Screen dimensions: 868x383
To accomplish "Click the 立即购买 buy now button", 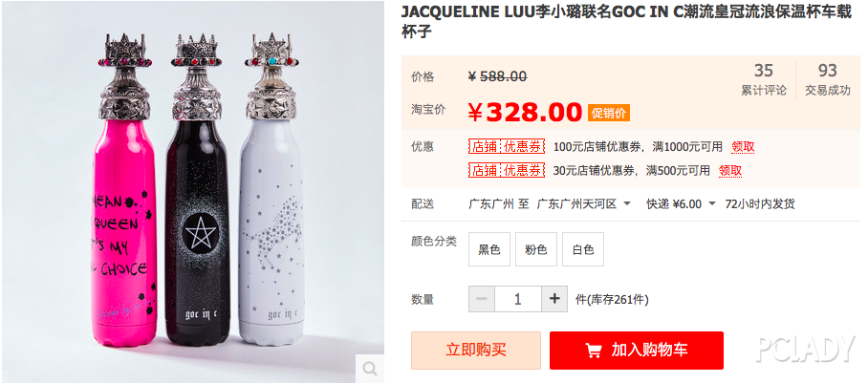I will (476, 351).
